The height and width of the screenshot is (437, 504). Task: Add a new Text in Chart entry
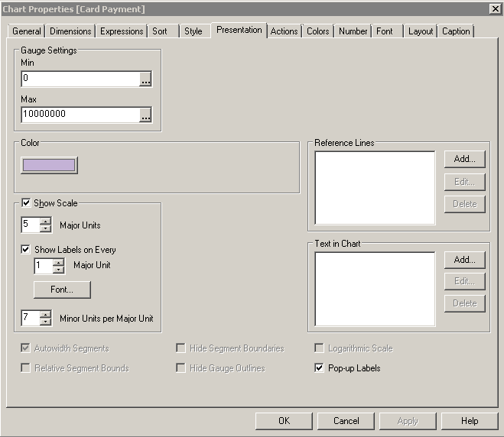point(464,260)
